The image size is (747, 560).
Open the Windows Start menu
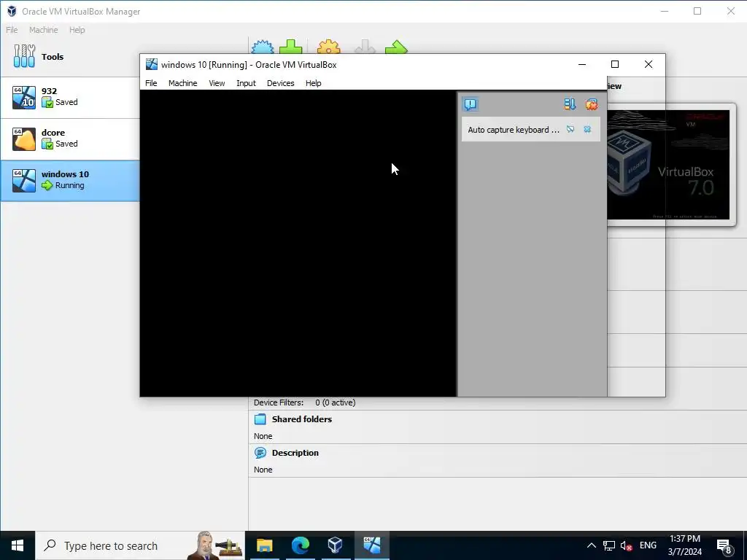coord(18,545)
